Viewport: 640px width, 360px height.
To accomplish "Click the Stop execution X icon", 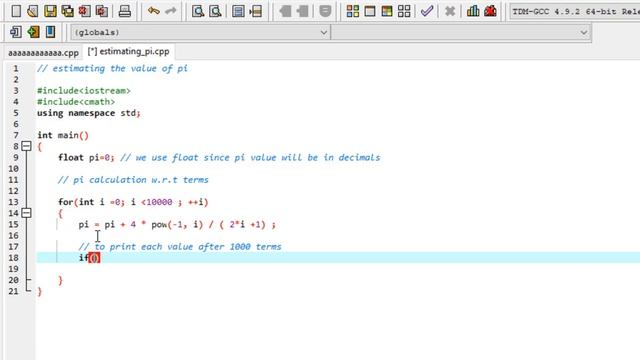I will (x=450, y=11).
